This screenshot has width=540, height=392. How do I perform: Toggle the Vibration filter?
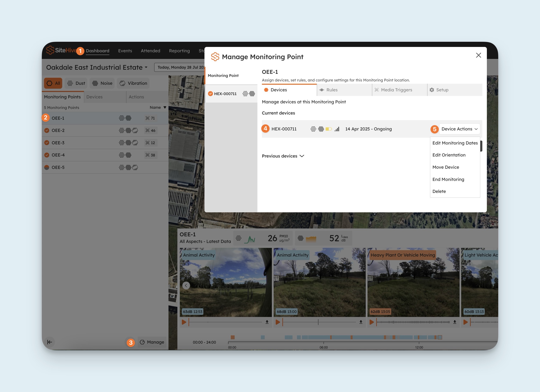133,83
